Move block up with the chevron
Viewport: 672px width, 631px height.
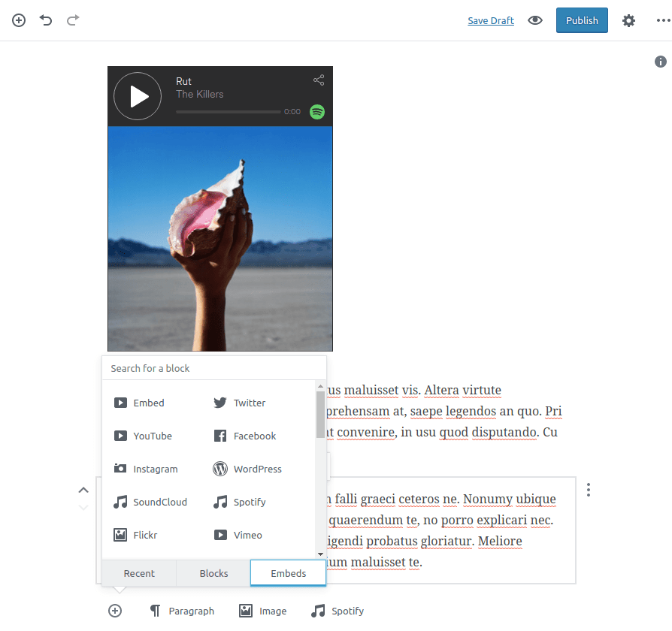[x=83, y=490]
